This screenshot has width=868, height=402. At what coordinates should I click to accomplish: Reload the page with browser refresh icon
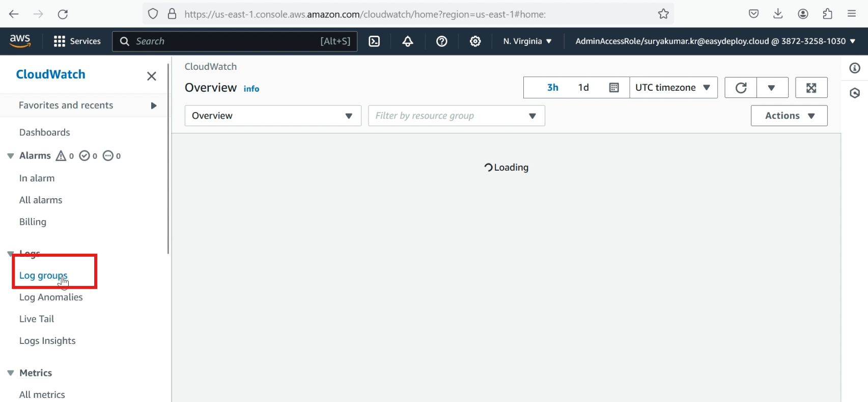(63, 14)
